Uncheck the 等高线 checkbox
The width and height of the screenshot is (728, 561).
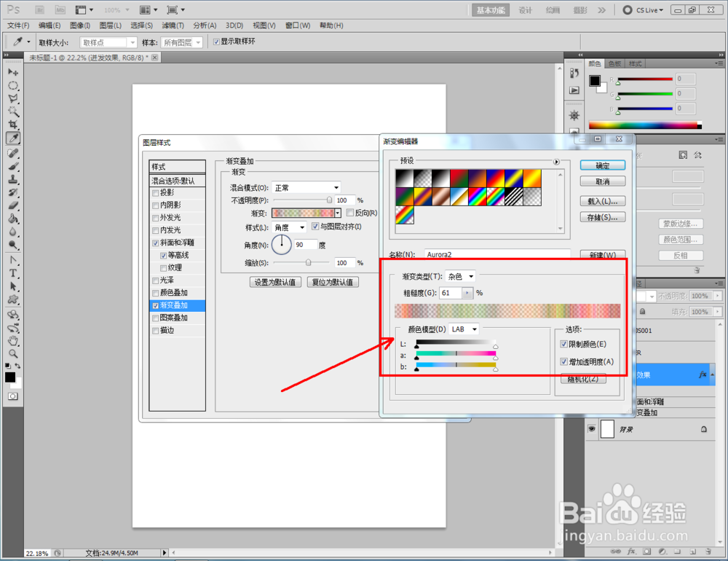163,256
